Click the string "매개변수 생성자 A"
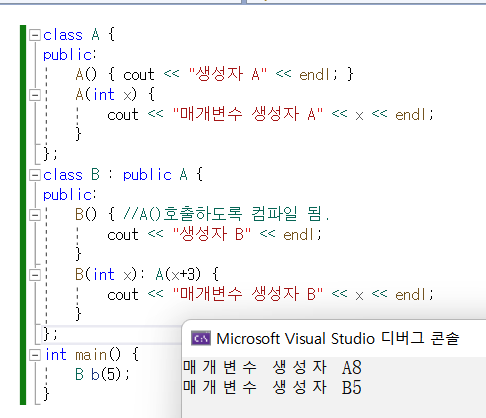 point(248,114)
